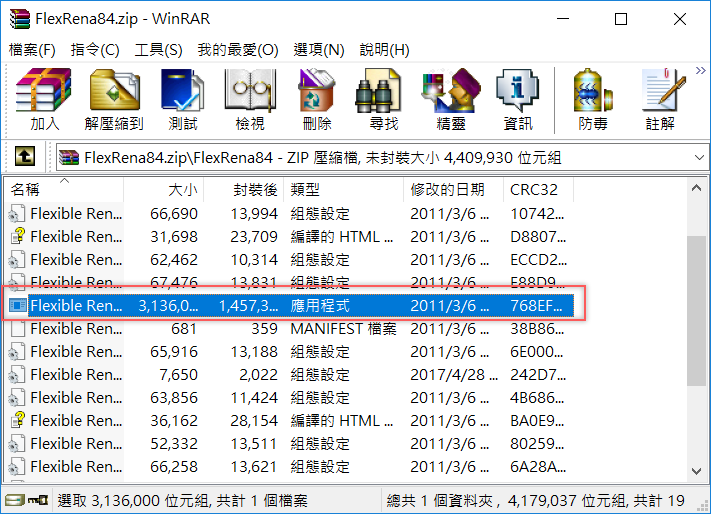The width and height of the screenshot is (711, 514).
Task: Open the 檔案(F) menu
Action: [x=32, y=49]
